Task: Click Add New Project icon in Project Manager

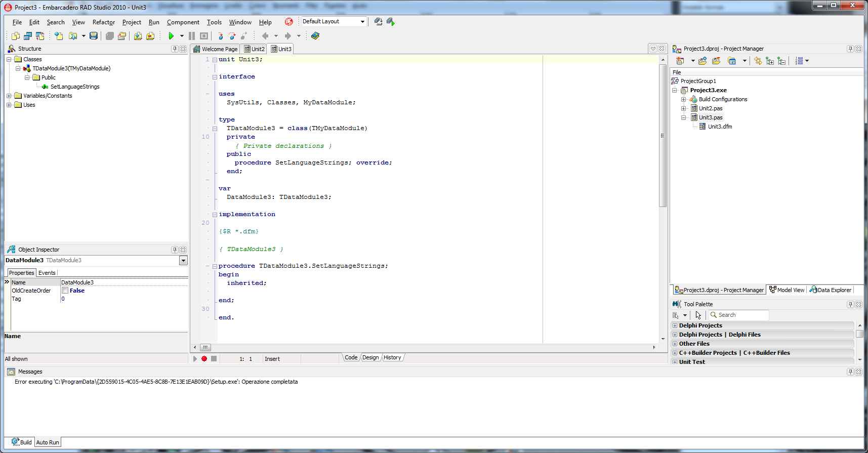Action: pyautogui.click(x=681, y=61)
